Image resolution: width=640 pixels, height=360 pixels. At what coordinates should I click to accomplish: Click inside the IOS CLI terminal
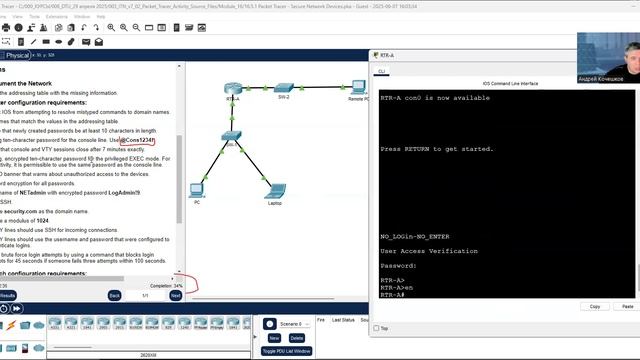click(507, 194)
